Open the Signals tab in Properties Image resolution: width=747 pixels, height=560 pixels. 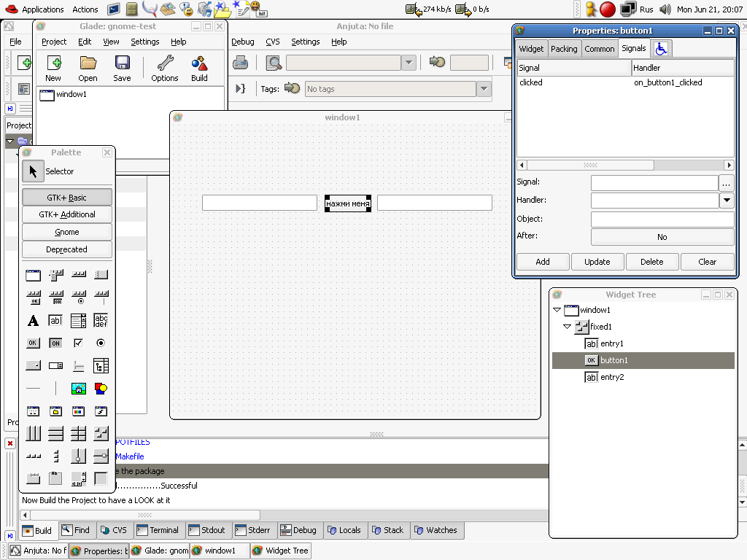pyautogui.click(x=634, y=49)
